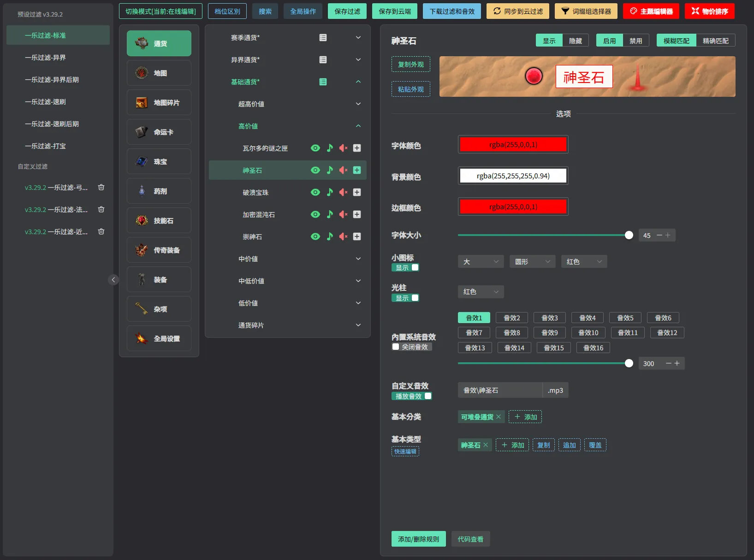This screenshot has height=560, width=754.
Task: Click the music note icon for 神圣石
Action: click(x=330, y=170)
